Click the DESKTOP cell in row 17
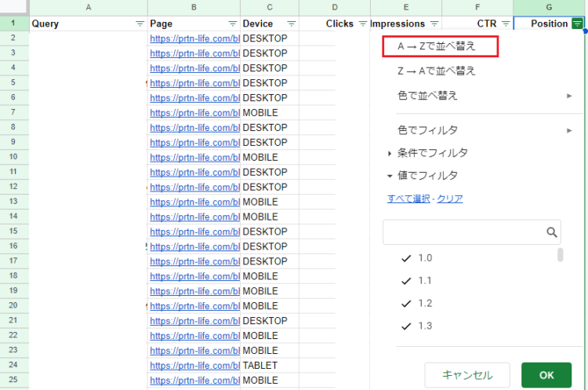The height and width of the screenshot is (390, 588). tap(270, 261)
